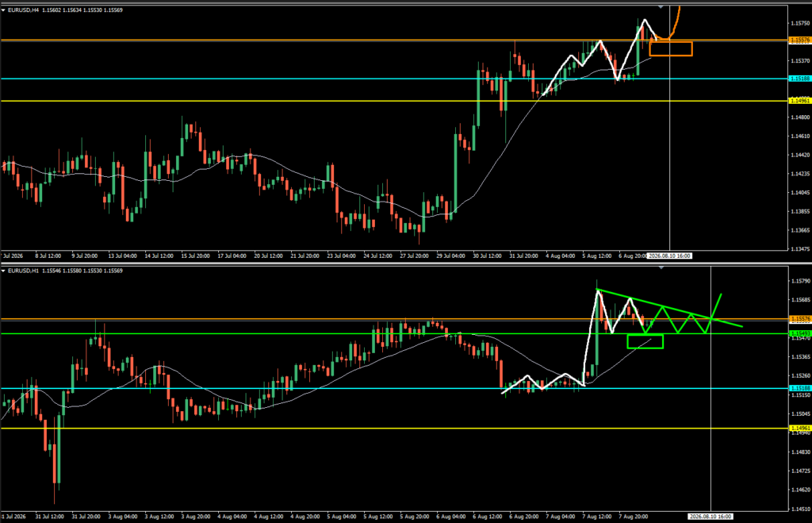
Task: Click the 1.14620 price on H1 scale
Action: pos(800,490)
